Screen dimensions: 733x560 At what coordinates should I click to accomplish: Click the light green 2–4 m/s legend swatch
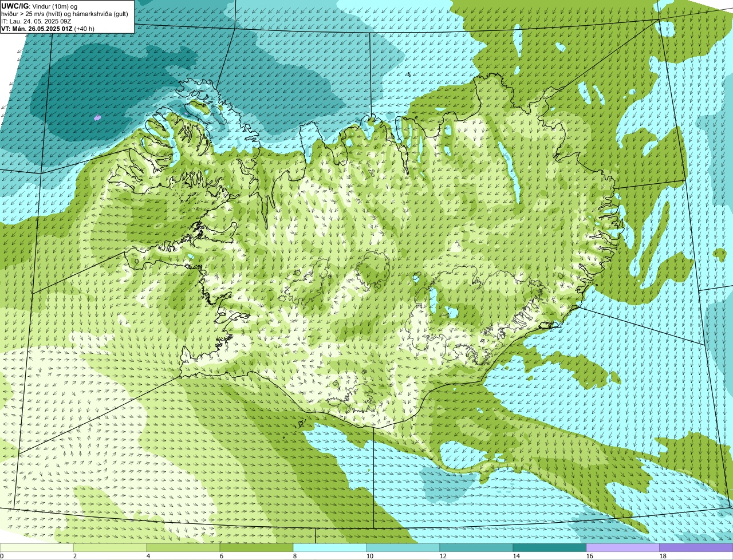point(110,547)
